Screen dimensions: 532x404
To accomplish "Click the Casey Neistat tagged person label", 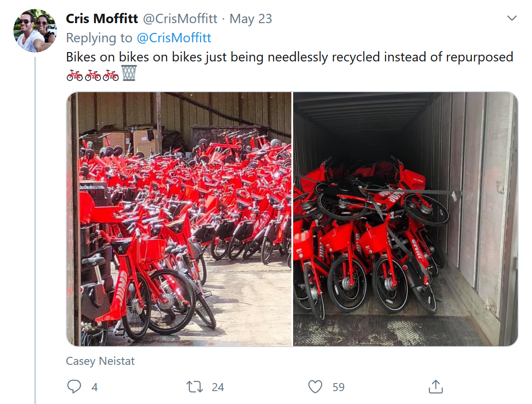I will [100, 361].
